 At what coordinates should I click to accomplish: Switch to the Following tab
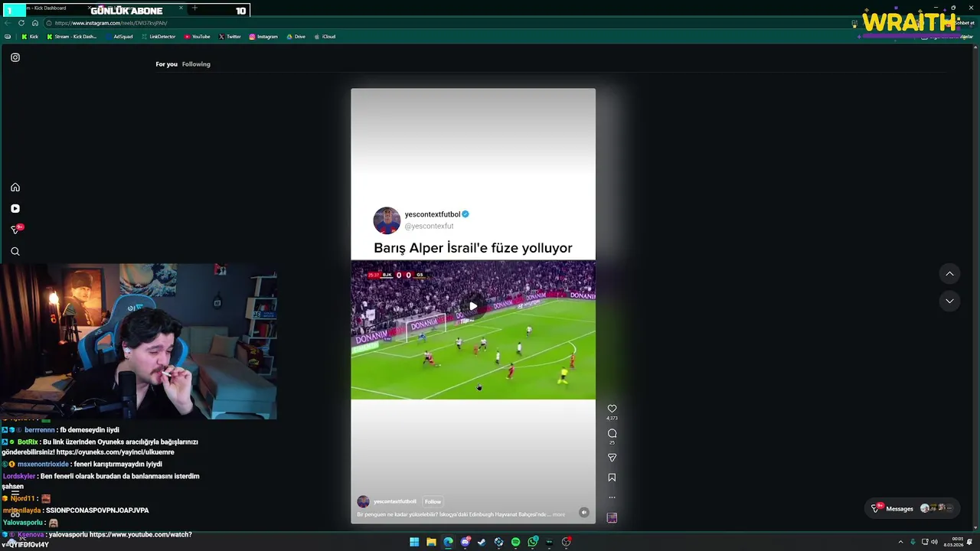[196, 64]
